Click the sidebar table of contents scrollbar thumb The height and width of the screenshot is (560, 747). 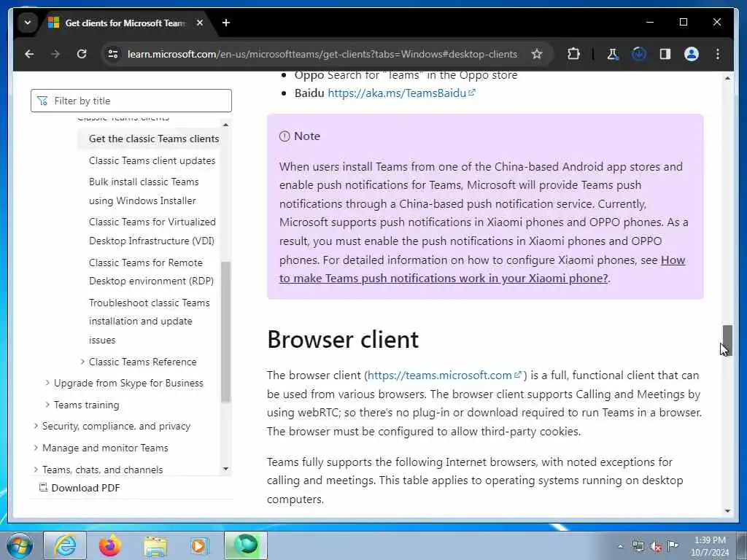coord(226,332)
